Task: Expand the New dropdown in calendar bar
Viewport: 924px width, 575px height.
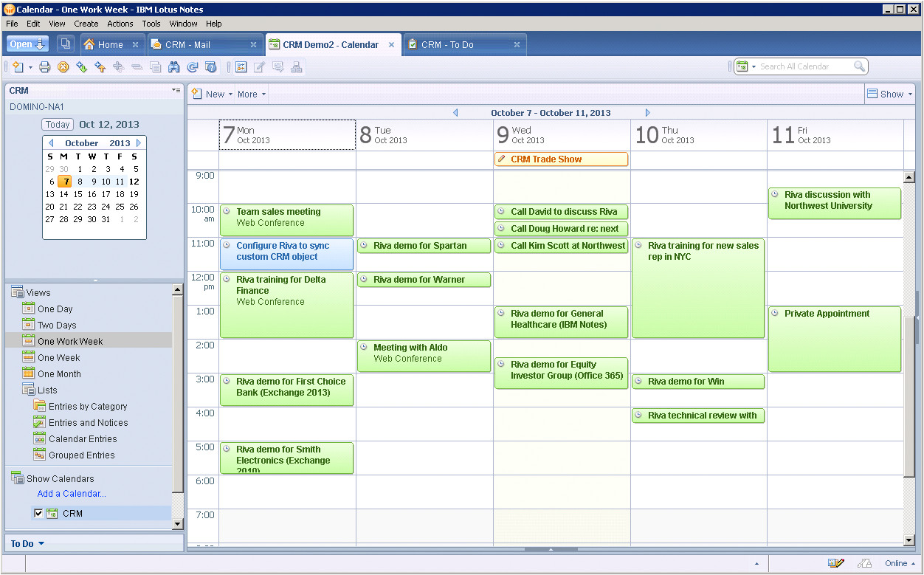Action: pos(230,94)
